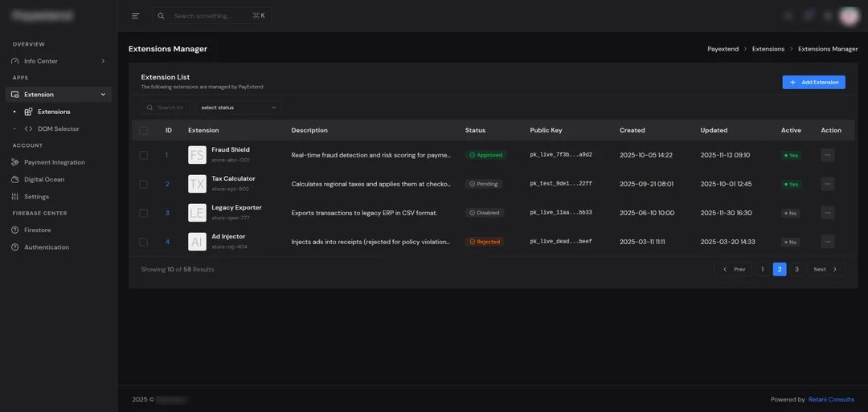Click the Payment Integration icon
Screen dimensions: 868x412
15,162
